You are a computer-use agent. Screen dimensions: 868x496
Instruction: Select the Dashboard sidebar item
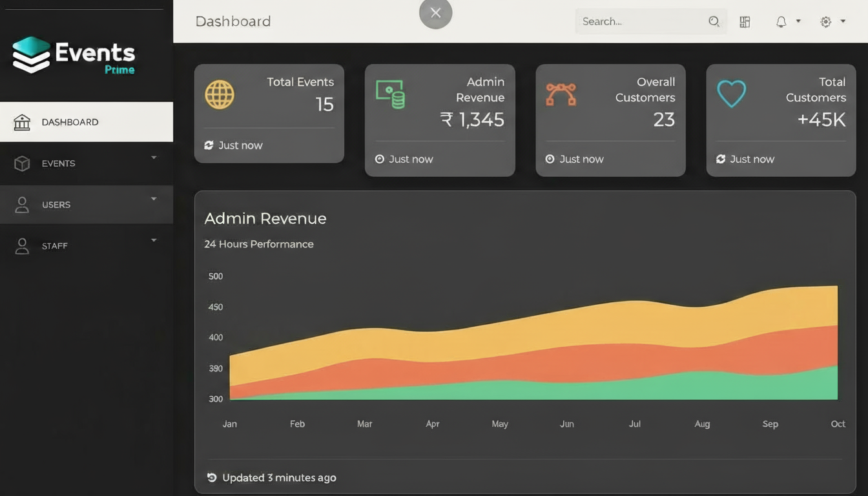pos(87,122)
